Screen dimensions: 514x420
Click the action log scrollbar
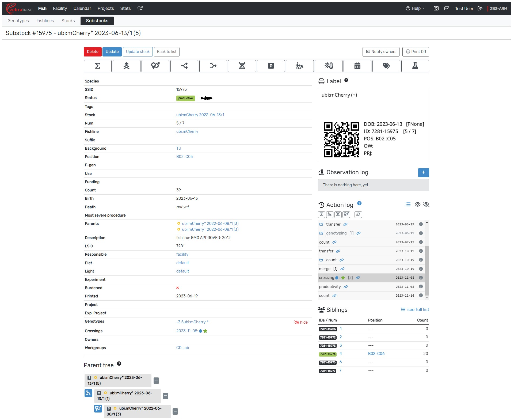(427, 270)
